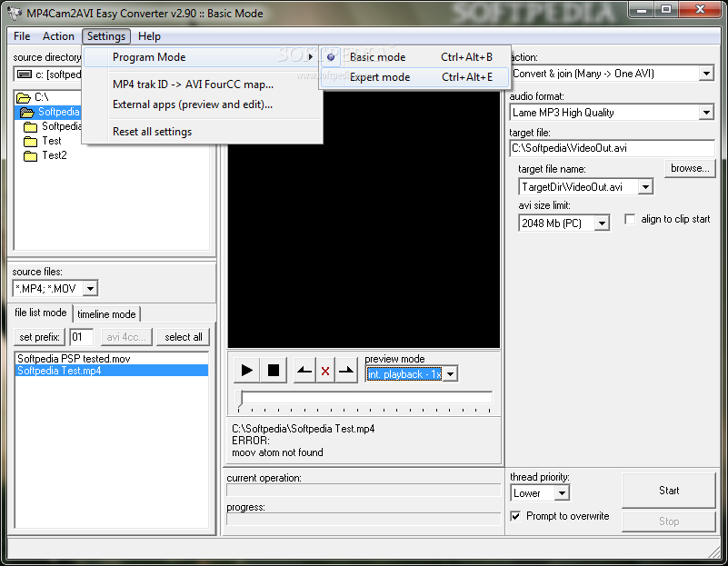Open Program Mode submenu

point(203,57)
